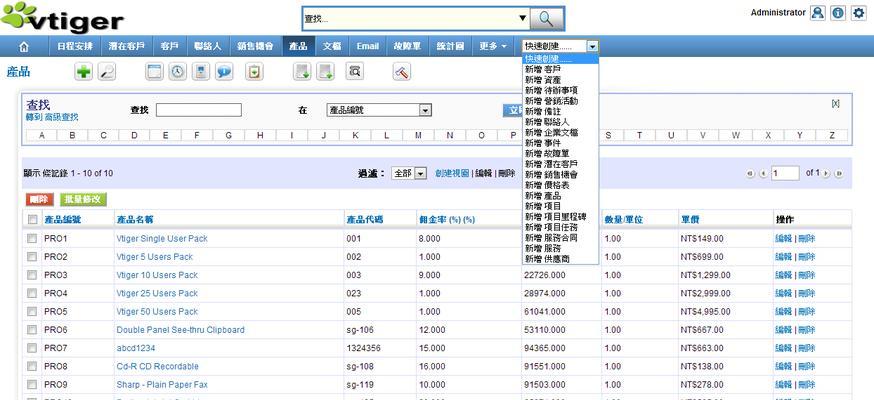Open the global search dropdown arrow
The height and width of the screenshot is (400, 874).
[522, 18]
